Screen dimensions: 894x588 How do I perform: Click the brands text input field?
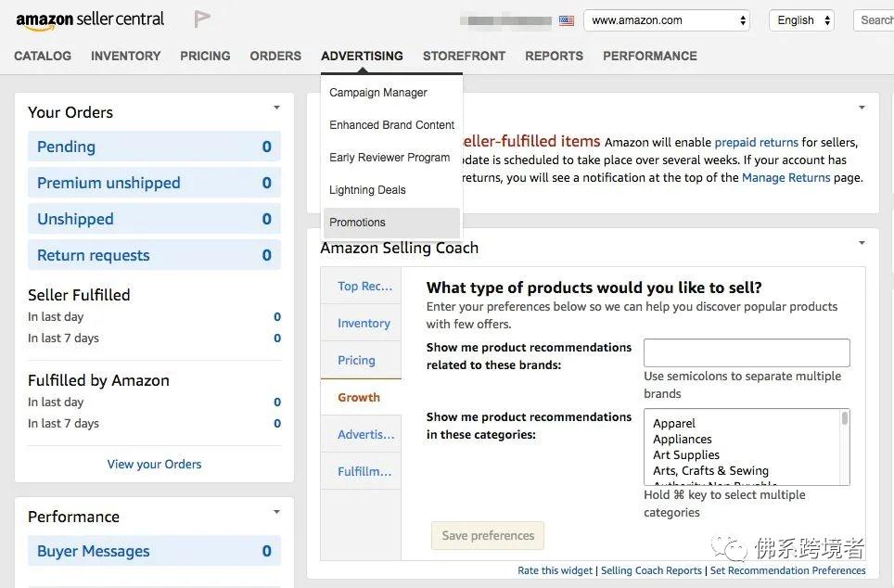click(747, 353)
